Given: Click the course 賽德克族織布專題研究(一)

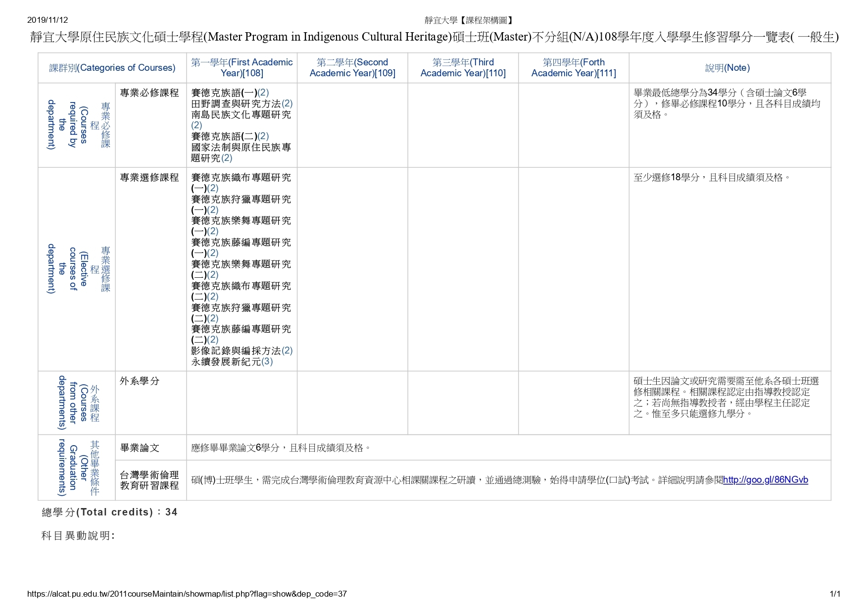Looking at the screenshot, I should 241,183.
